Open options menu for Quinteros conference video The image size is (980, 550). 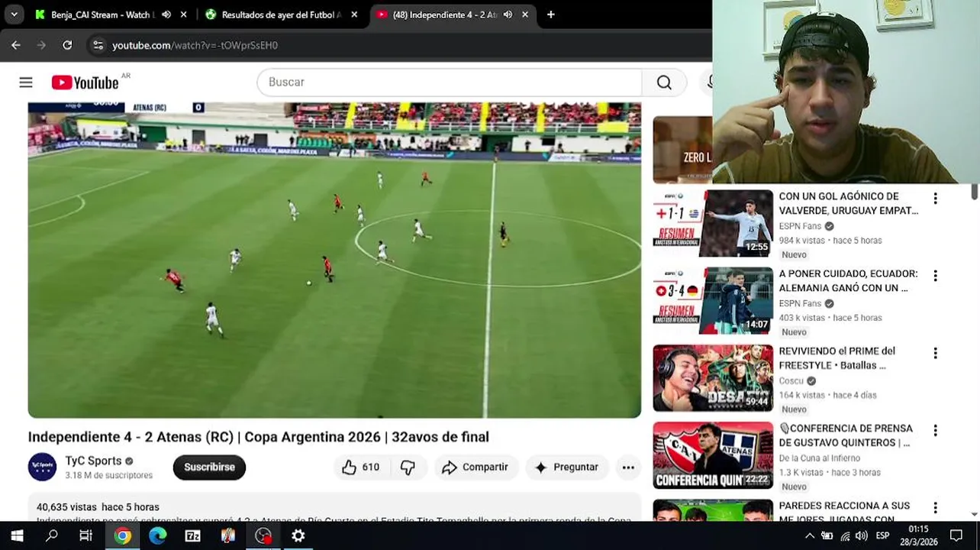pyautogui.click(x=935, y=431)
